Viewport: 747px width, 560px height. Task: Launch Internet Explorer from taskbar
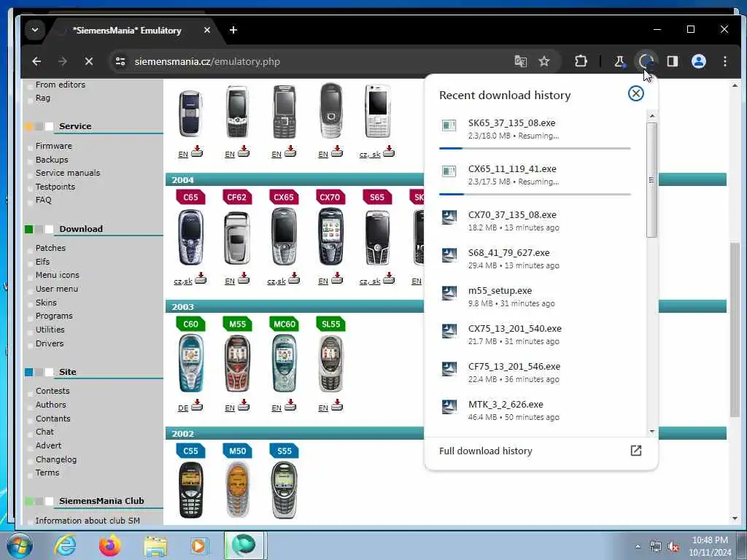[x=64, y=545]
